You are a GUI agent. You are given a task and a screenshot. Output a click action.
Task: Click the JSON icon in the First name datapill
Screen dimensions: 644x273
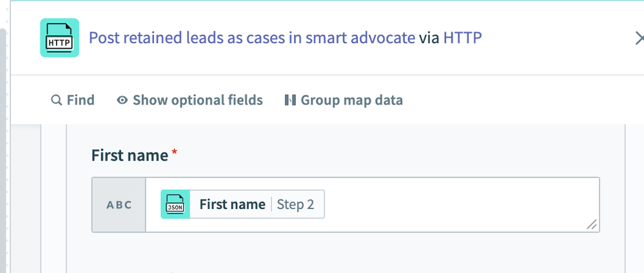click(x=175, y=205)
